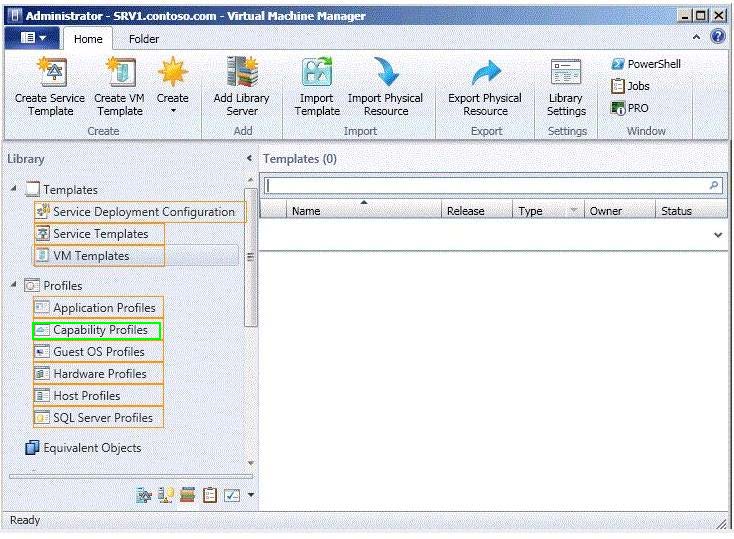Expand the details pane chevron

718,235
